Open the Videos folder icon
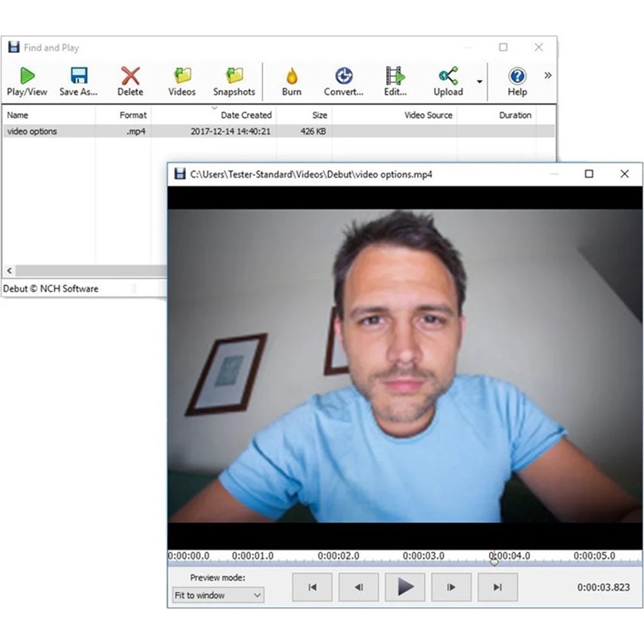 181,81
